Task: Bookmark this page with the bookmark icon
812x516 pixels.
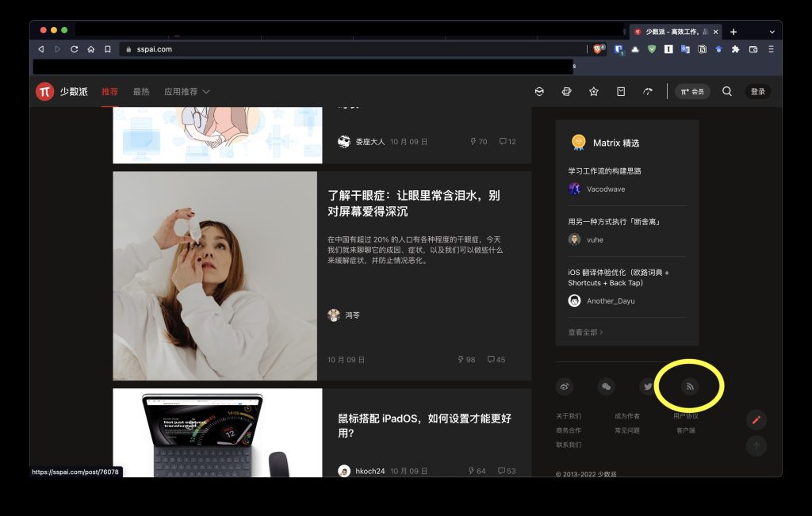Action: tap(108, 49)
